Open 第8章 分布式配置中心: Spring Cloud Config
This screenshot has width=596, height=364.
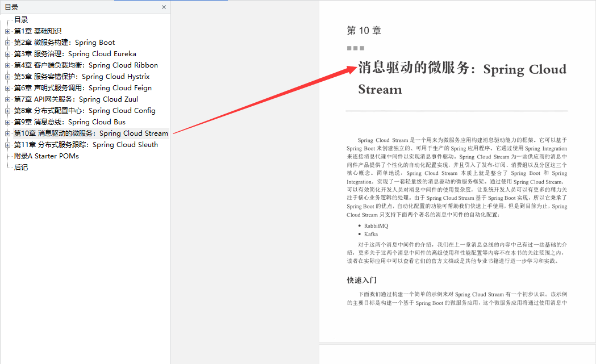(85, 111)
